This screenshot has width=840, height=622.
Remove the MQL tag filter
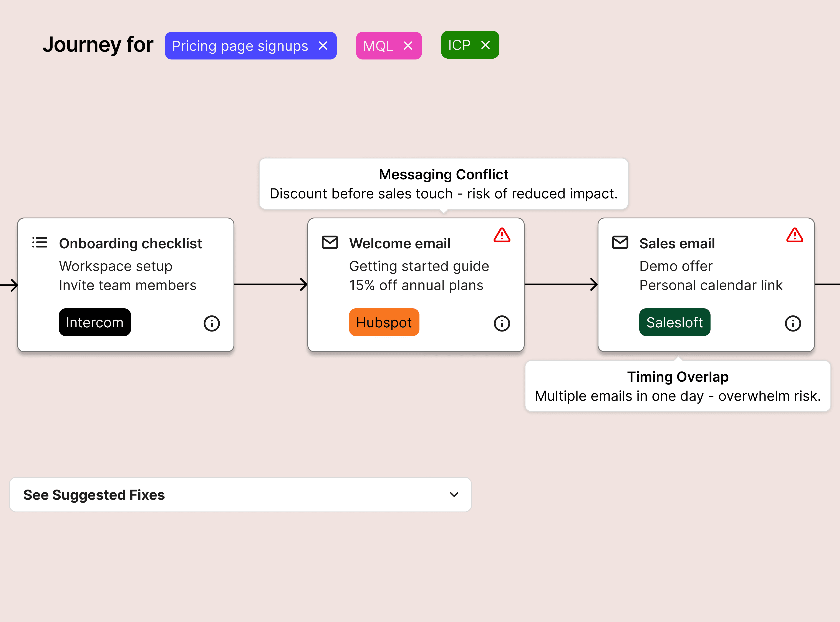pyautogui.click(x=408, y=46)
